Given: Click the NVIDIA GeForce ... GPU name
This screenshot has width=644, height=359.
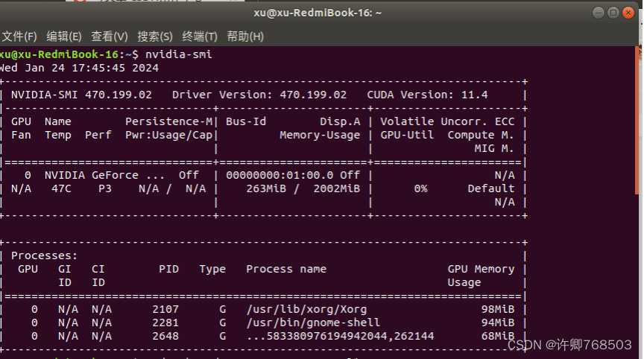Looking at the screenshot, I should pyautogui.click(x=105, y=175).
